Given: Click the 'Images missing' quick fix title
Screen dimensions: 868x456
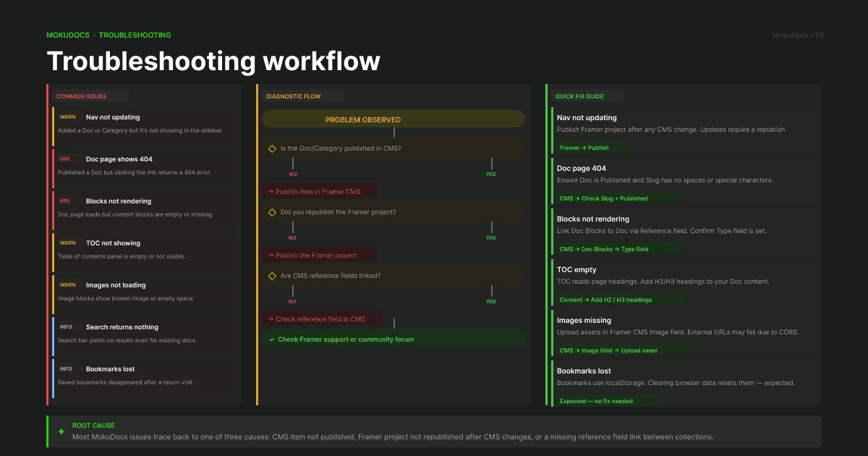Looking at the screenshot, I should (584, 320).
